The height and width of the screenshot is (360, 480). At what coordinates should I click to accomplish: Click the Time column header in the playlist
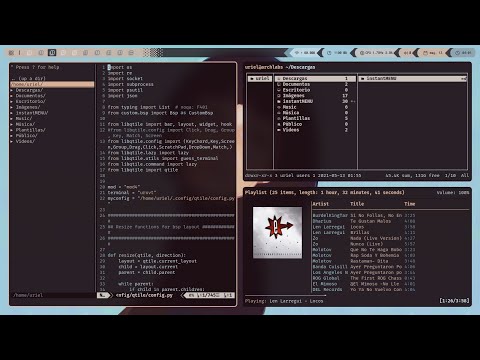click(410, 204)
